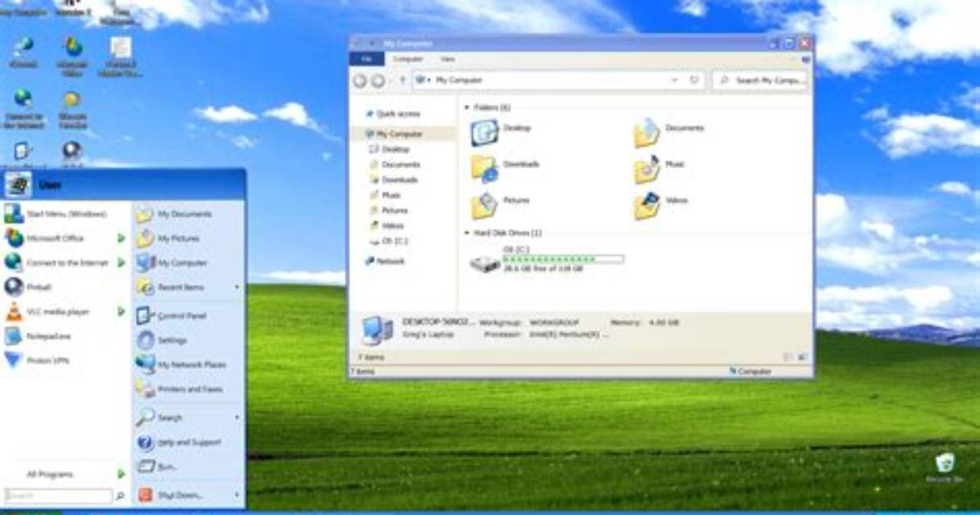Click the OS (C:) disk usage bar
980x515 pixels.
(x=563, y=258)
